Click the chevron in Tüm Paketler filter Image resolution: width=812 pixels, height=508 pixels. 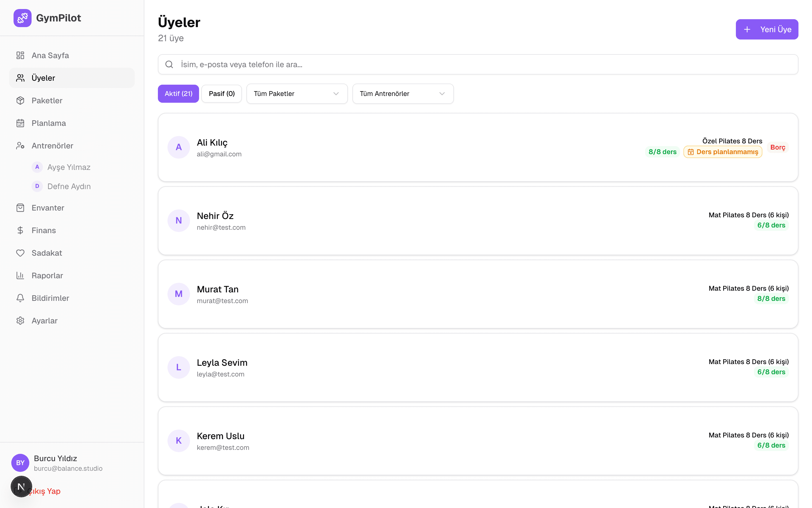point(336,94)
